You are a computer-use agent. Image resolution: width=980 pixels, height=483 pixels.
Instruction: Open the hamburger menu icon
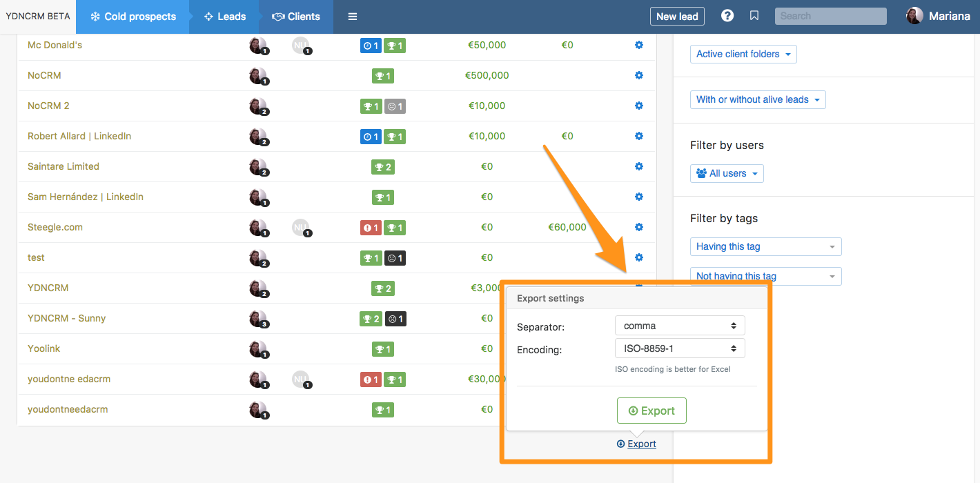point(352,17)
